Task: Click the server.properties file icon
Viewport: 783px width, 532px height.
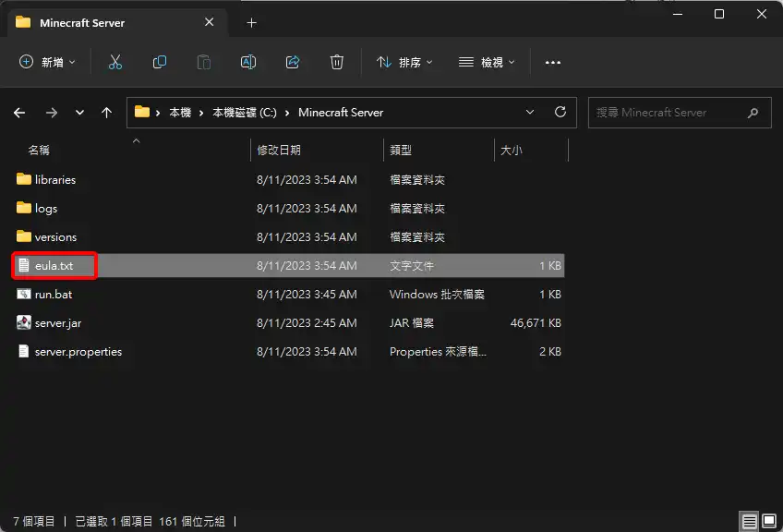Action: (x=23, y=351)
